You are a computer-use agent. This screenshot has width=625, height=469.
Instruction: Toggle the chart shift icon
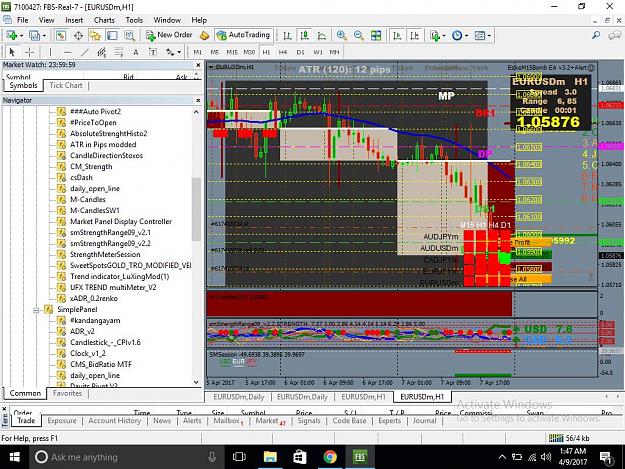tap(415, 35)
